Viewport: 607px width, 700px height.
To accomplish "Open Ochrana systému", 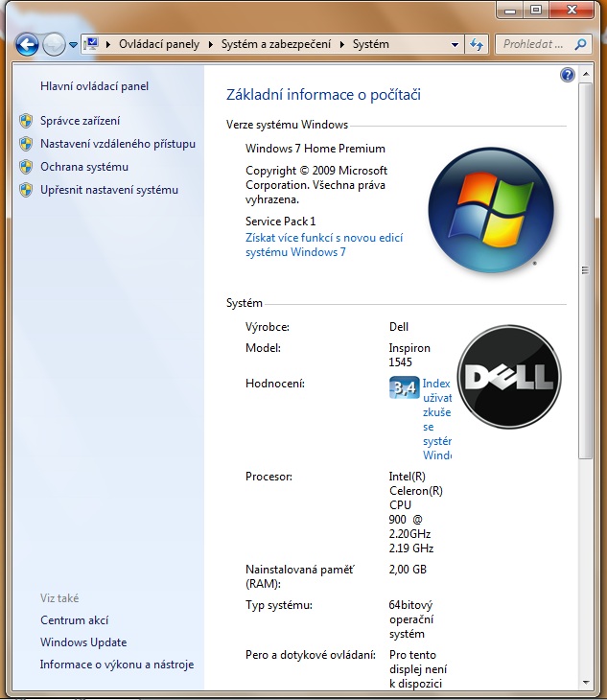I will coord(84,167).
